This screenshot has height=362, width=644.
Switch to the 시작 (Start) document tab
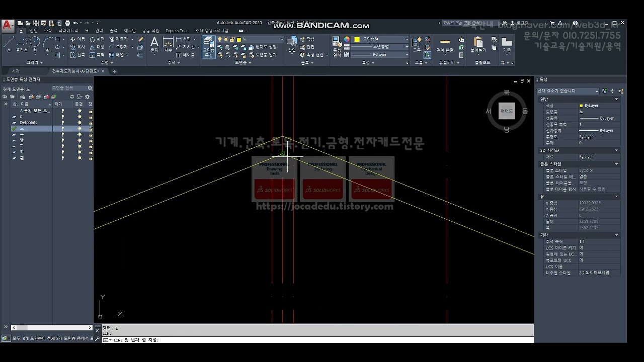pos(16,71)
